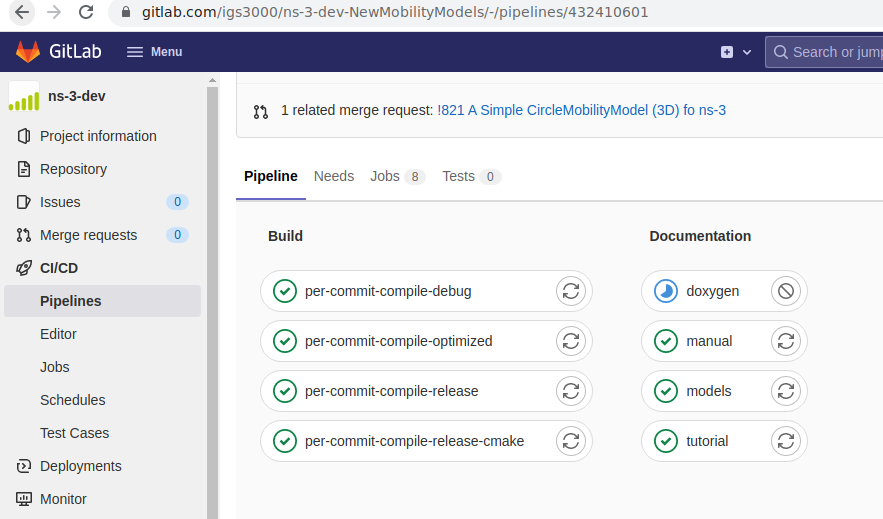Switch to the Jobs tab
This screenshot has height=519, width=883.
click(x=397, y=176)
